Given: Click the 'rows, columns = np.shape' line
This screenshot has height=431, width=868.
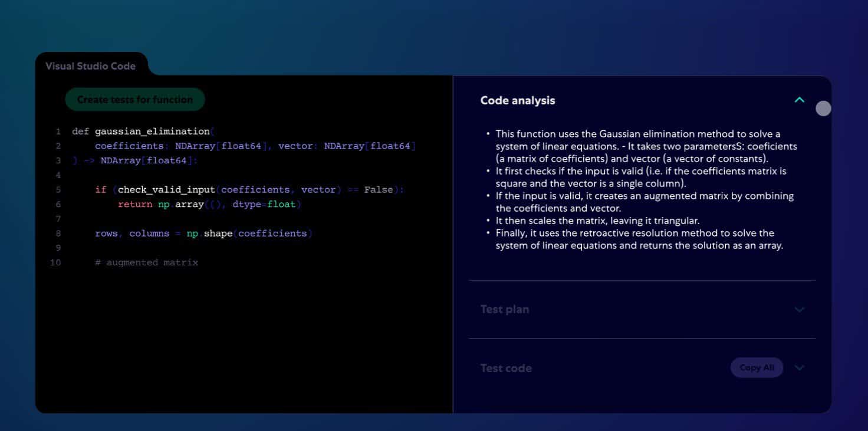Looking at the screenshot, I should [x=203, y=233].
